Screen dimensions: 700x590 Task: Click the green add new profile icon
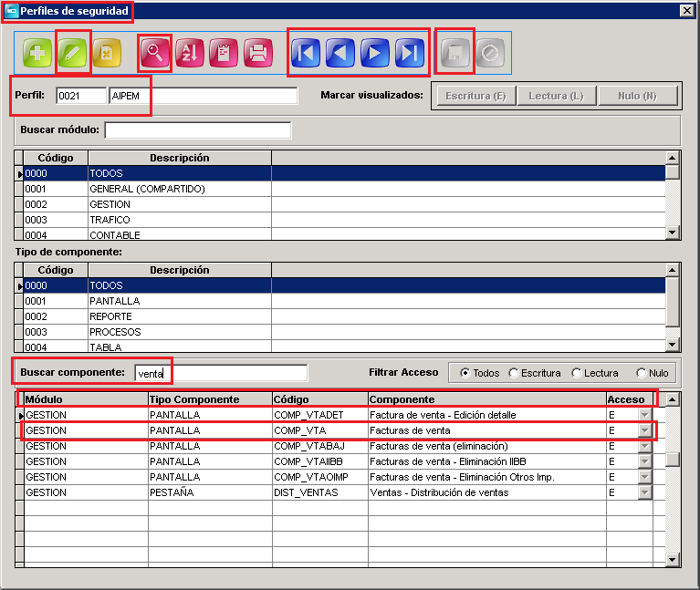point(37,53)
